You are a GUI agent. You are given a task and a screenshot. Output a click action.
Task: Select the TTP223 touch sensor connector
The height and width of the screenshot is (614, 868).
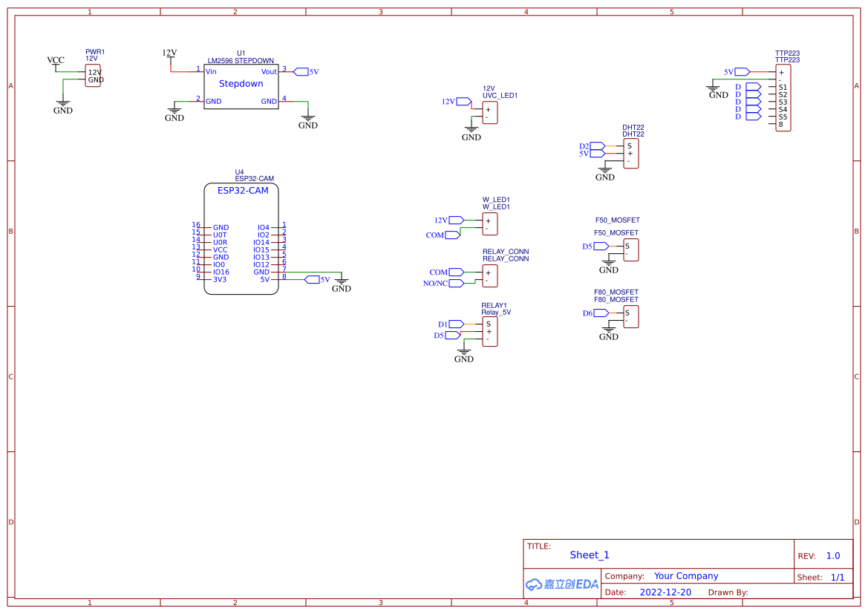tap(783, 98)
